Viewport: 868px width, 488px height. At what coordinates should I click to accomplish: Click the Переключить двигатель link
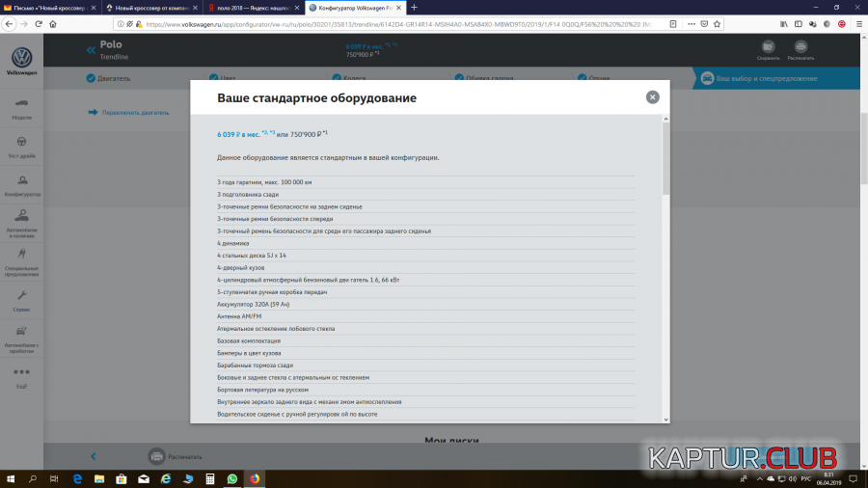pyautogui.click(x=130, y=112)
